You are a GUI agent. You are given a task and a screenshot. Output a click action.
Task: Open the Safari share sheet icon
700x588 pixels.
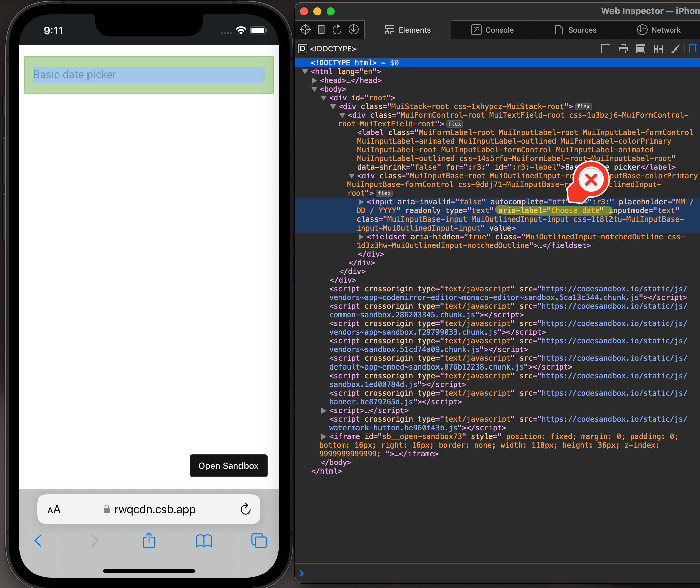coord(149,540)
